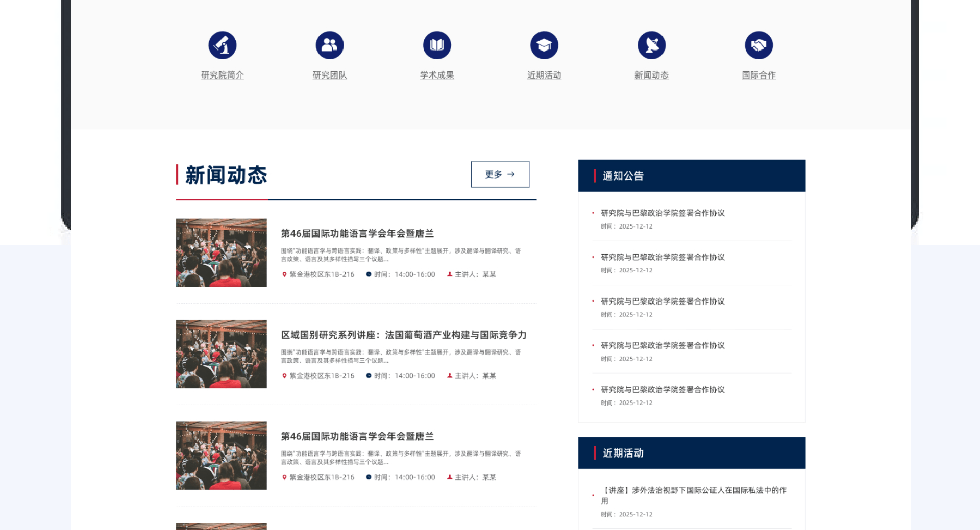This screenshot has height=530, width=980.
Task: Click 主讲人：某某 in third news item
Action: tap(475, 477)
